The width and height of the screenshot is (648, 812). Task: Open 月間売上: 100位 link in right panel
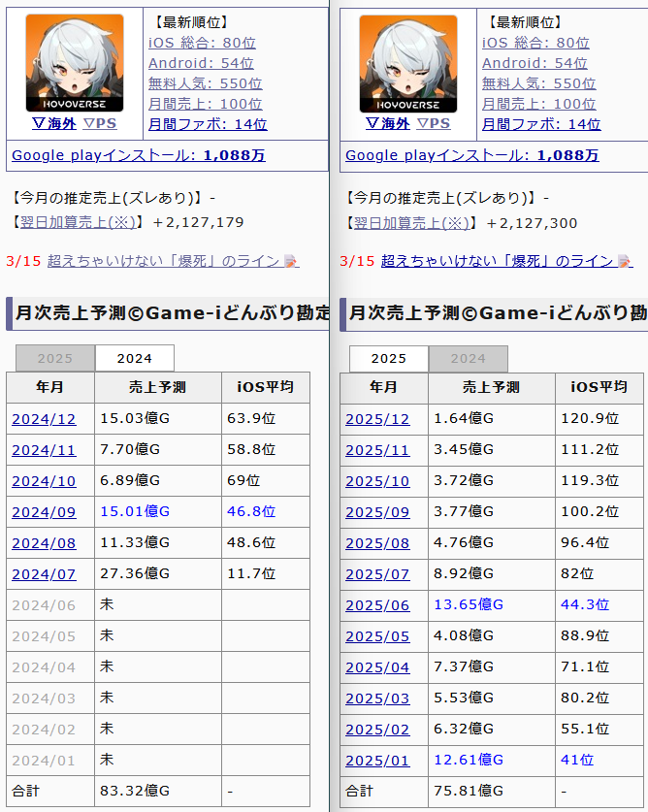pyautogui.click(x=538, y=104)
